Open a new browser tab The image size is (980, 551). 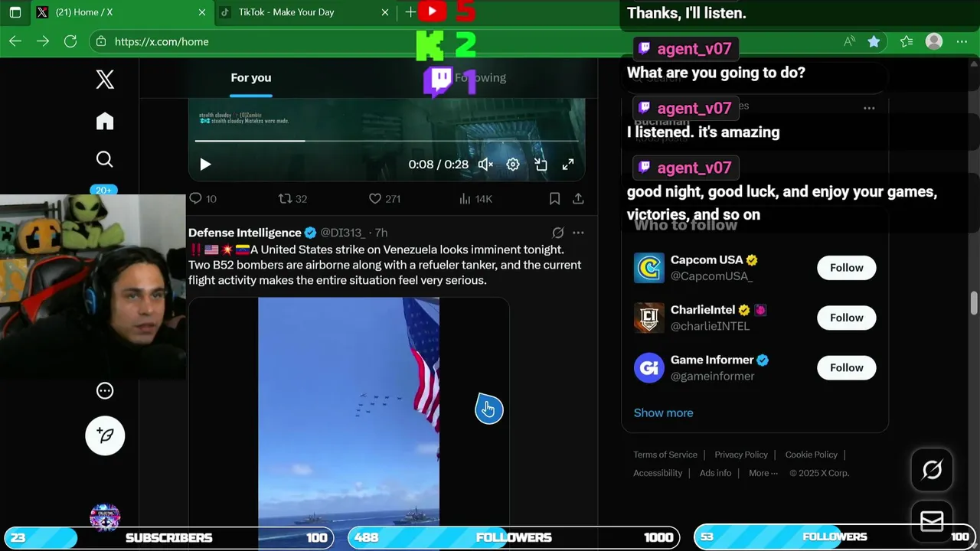coord(410,12)
